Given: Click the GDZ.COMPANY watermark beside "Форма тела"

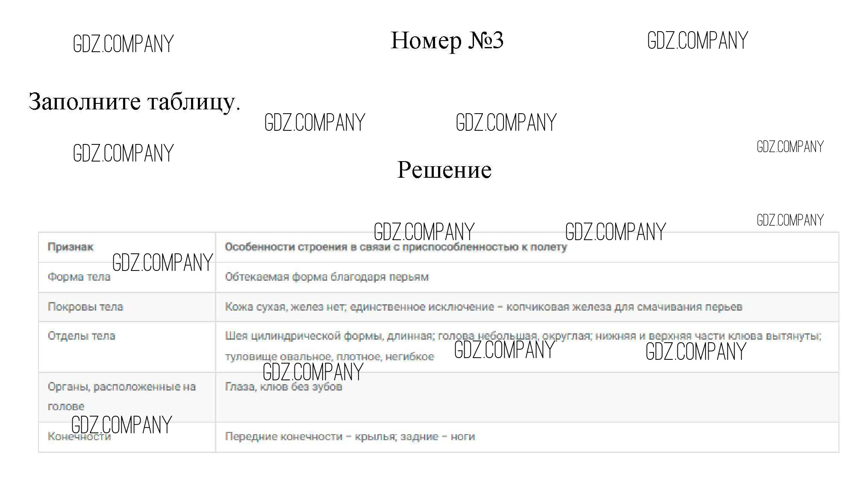Looking at the screenshot, I should (162, 262).
